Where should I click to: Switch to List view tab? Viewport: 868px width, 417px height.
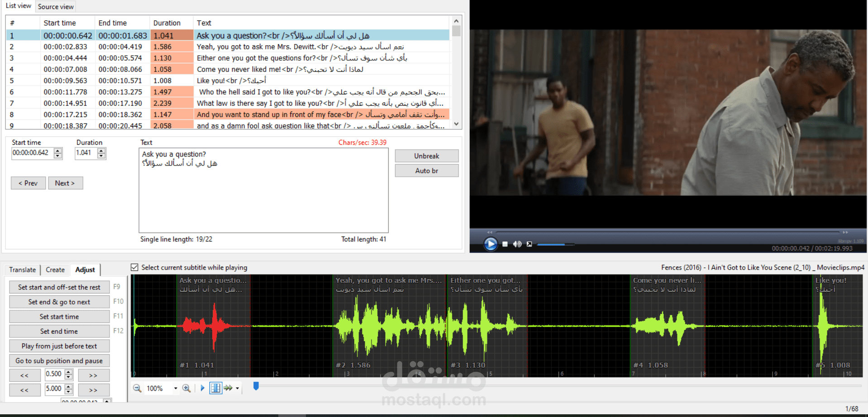click(x=19, y=6)
